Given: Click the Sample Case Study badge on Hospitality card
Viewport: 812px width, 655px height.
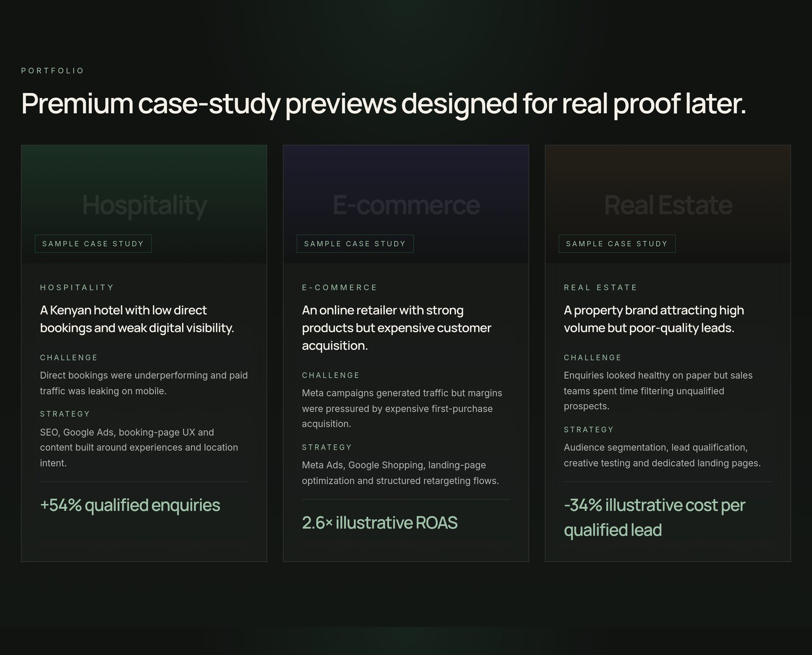Looking at the screenshot, I should (x=93, y=244).
